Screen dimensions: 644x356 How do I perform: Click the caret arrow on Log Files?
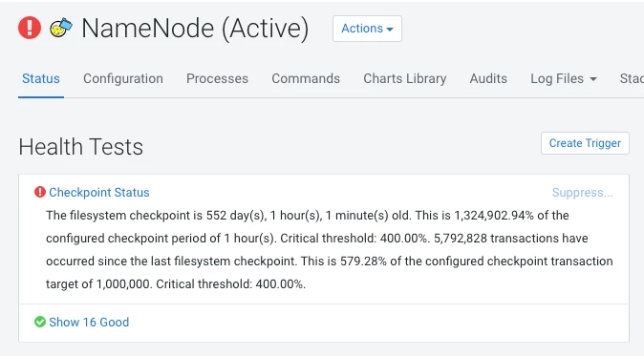593,79
